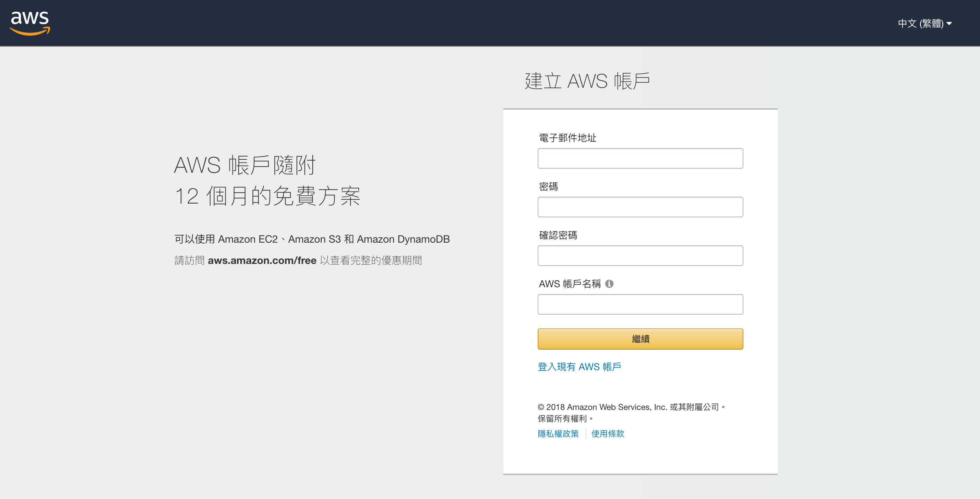This screenshot has width=980, height=499.
Task: Click the 確認密碼 field label
Action: (558, 235)
